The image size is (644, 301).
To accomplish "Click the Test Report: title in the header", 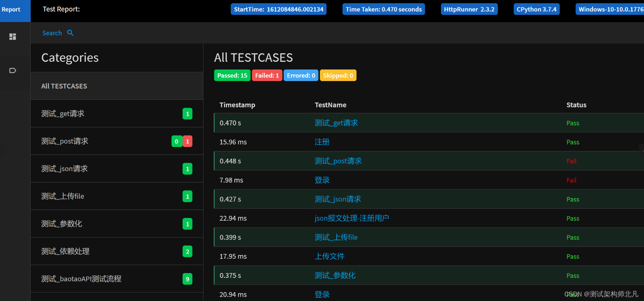I will (x=61, y=9).
